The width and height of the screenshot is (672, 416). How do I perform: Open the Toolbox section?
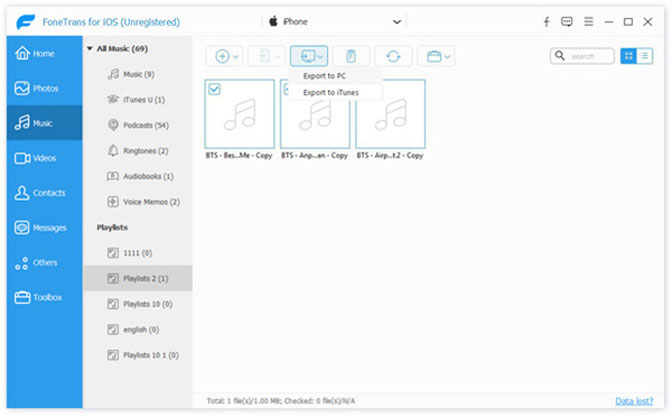[44, 297]
